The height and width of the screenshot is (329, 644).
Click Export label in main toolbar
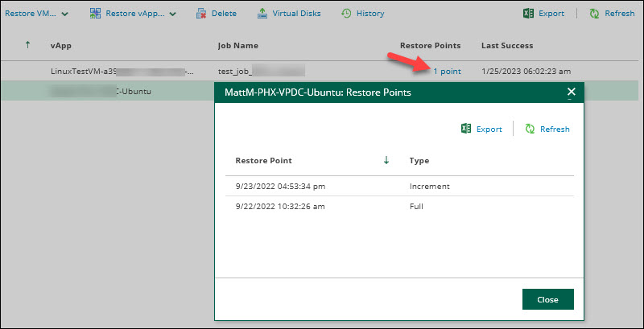(x=551, y=14)
